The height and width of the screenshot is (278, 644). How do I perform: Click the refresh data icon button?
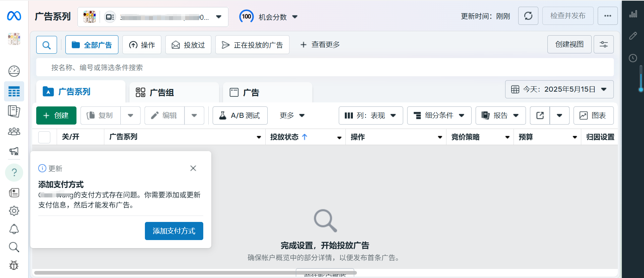(528, 16)
